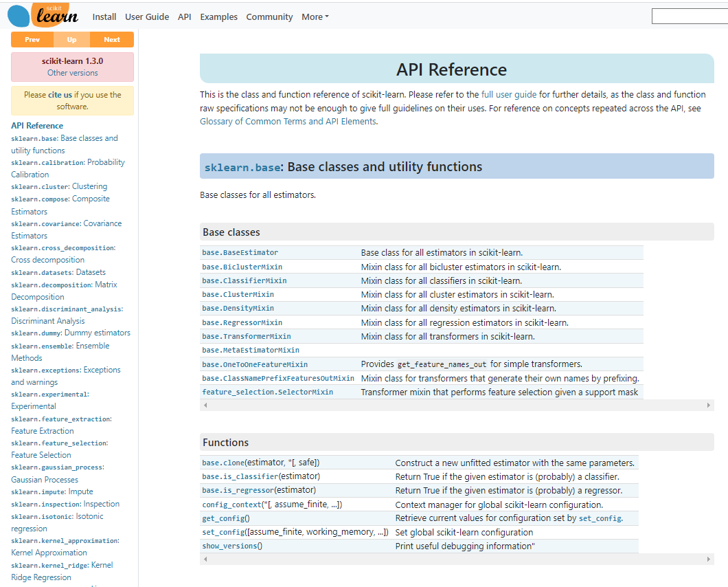
Task: Click Functions table left scroll arrow
Action: [x=205, y=559]
